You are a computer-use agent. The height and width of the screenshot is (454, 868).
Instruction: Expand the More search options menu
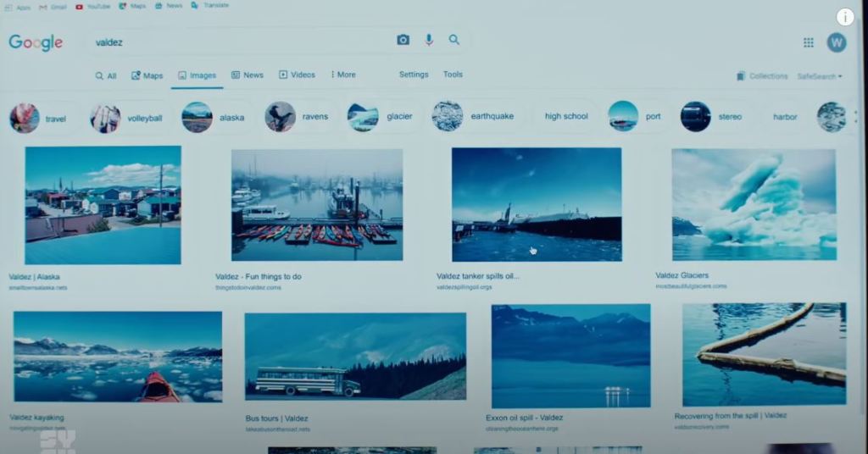tap(343, 75)
